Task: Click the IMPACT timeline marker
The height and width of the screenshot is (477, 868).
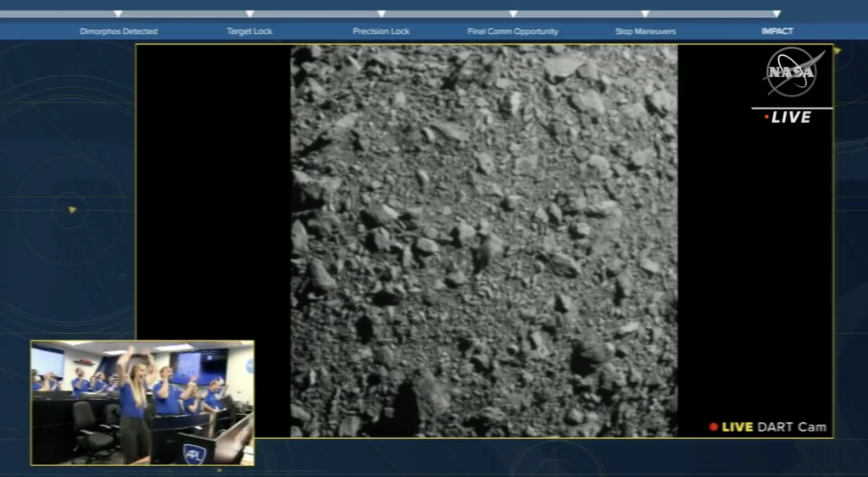Action: 776,14
